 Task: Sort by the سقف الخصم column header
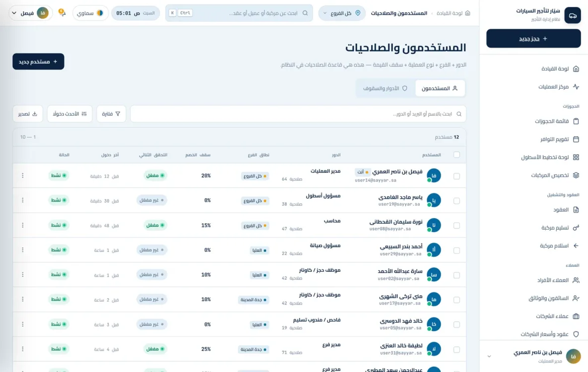pos(198,154)
